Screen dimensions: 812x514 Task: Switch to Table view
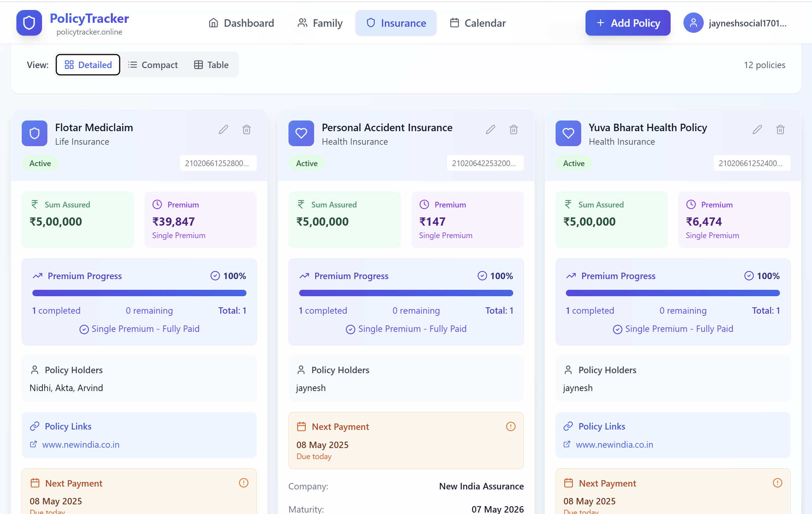pyautogui.click(x=211, y=65)
